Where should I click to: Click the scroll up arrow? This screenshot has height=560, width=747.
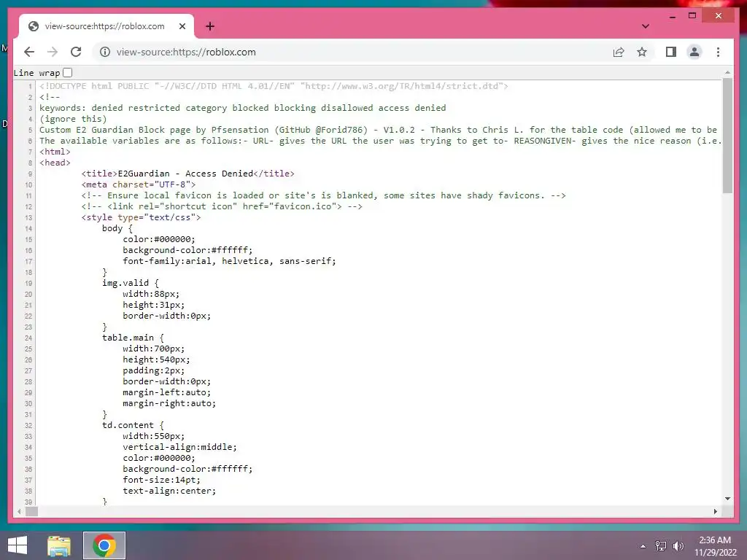727,72
